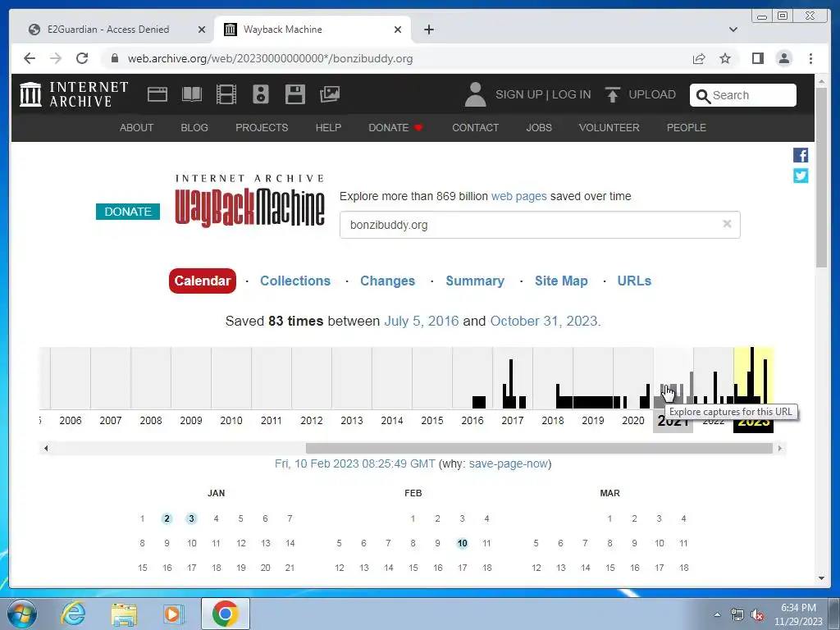Open January 2 capture in calendar

(167, 518)
